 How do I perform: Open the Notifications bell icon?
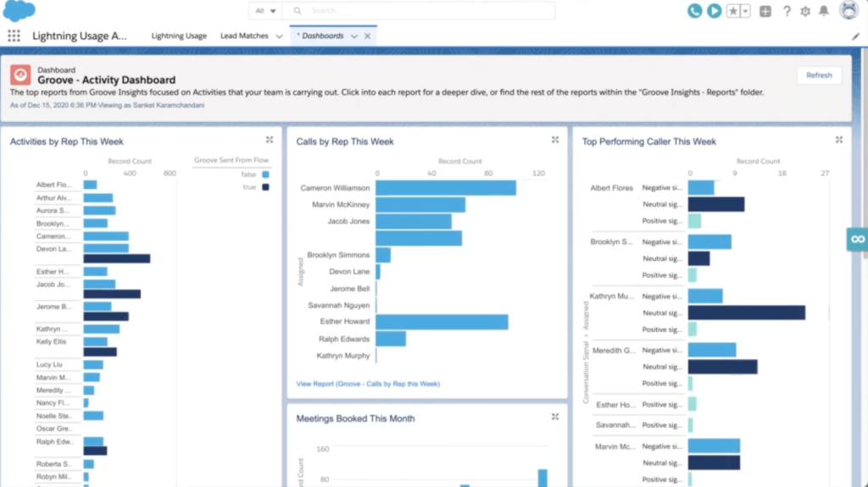pos(824,11)
